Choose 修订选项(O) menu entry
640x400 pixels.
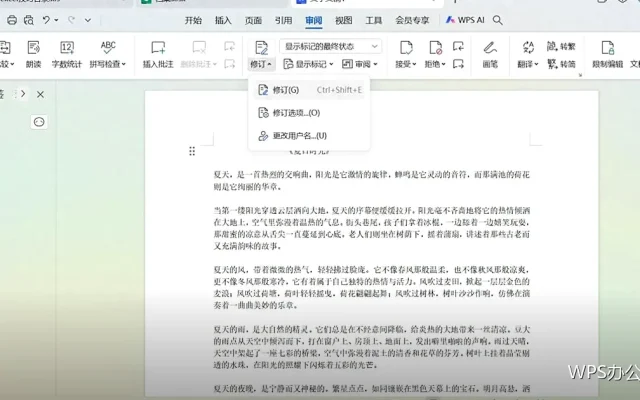pos(309,113)
